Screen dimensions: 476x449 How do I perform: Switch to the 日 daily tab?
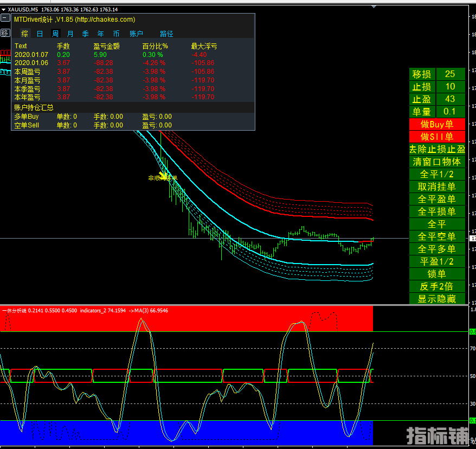[x=40, y=34]
